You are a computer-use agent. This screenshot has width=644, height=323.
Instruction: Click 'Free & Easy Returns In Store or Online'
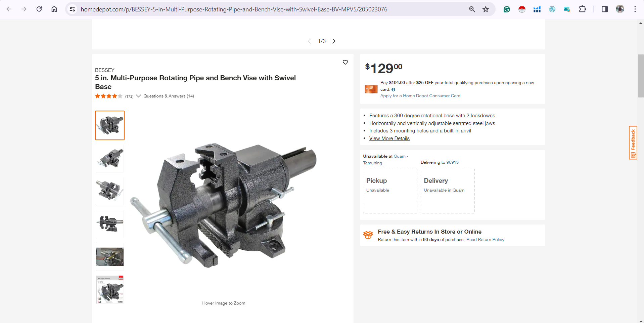[x=429, y=232]
